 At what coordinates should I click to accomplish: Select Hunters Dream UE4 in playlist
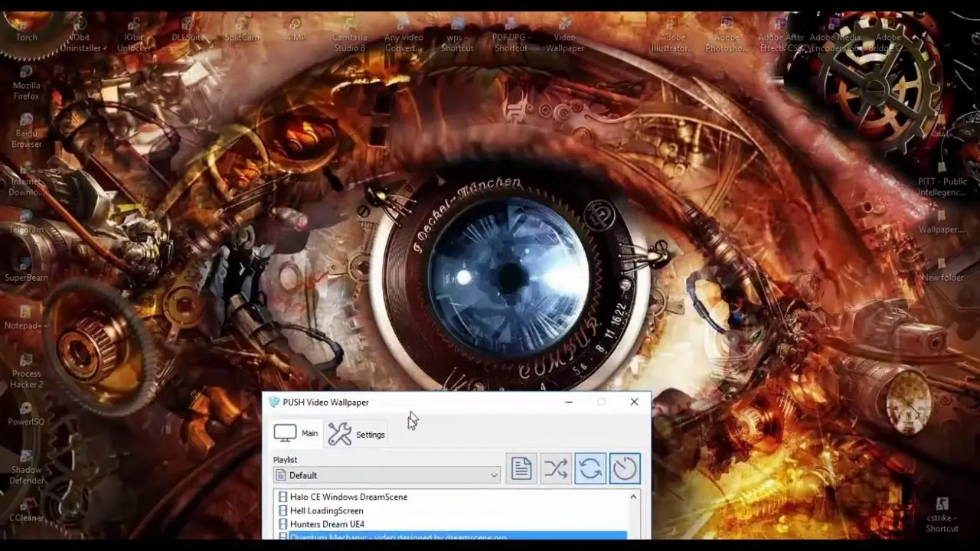327,524
